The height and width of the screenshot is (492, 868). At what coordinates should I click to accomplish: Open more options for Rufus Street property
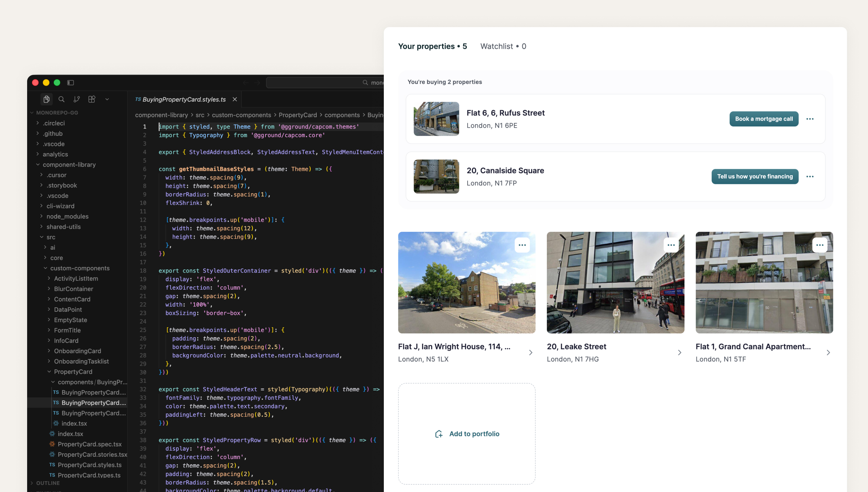810,119
